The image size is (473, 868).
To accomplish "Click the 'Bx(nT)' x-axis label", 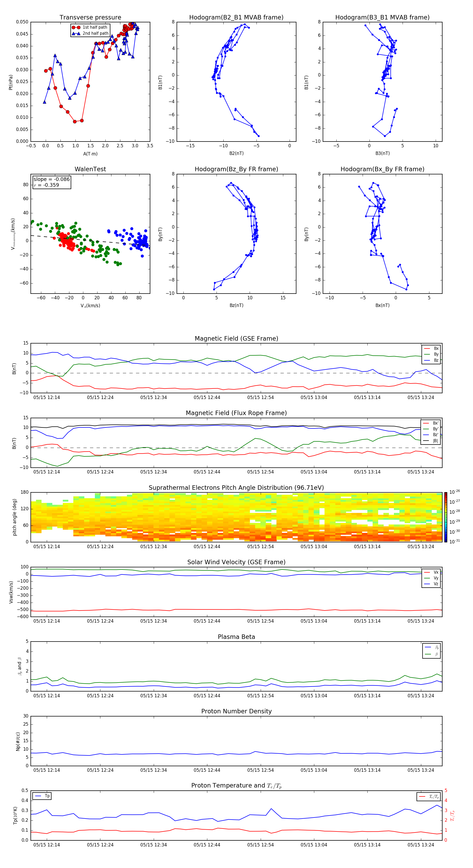I will pos(382,306).
